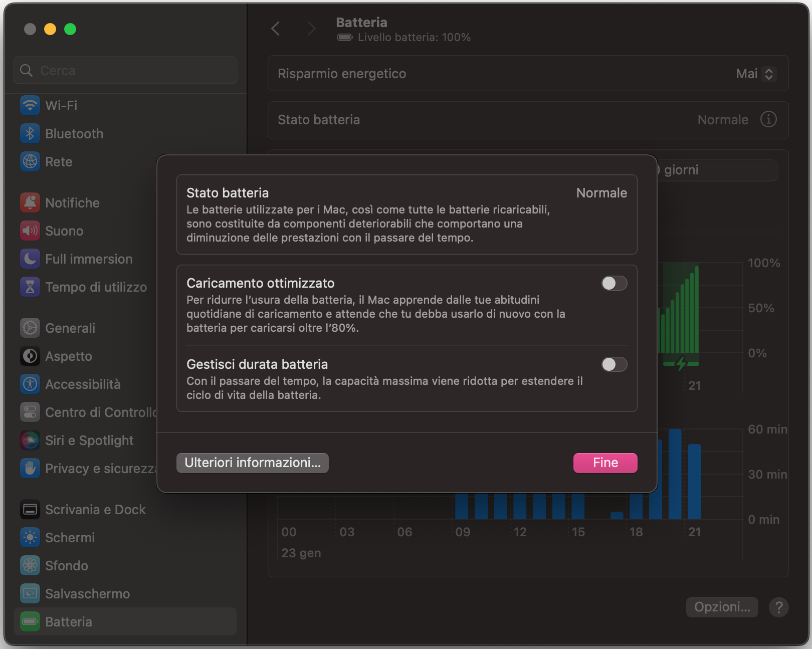Open Notifiche settings icon

30,202
